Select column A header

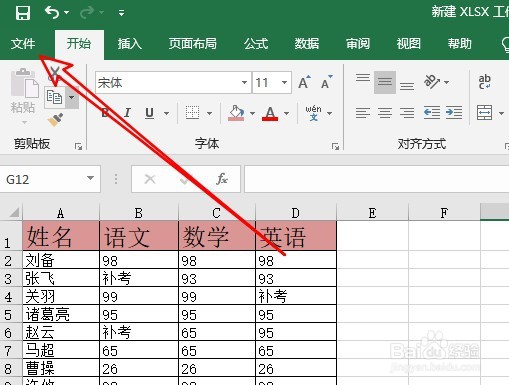[61, 213]
